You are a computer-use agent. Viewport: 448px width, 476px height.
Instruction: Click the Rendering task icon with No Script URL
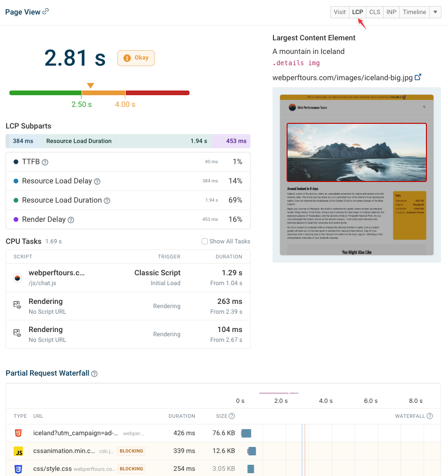17,305
